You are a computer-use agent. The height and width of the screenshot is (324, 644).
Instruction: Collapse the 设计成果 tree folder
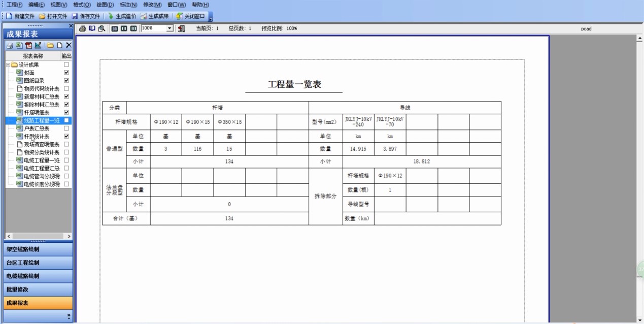tap(8, 65)
